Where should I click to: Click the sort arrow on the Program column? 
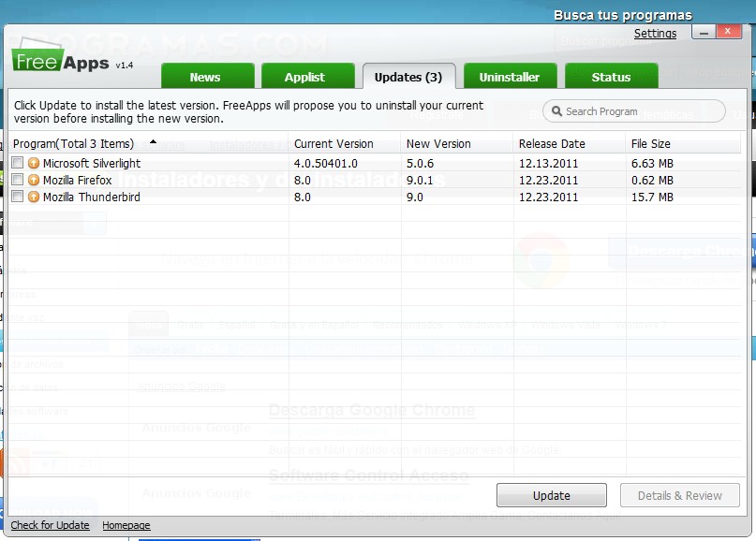point(154,141)
